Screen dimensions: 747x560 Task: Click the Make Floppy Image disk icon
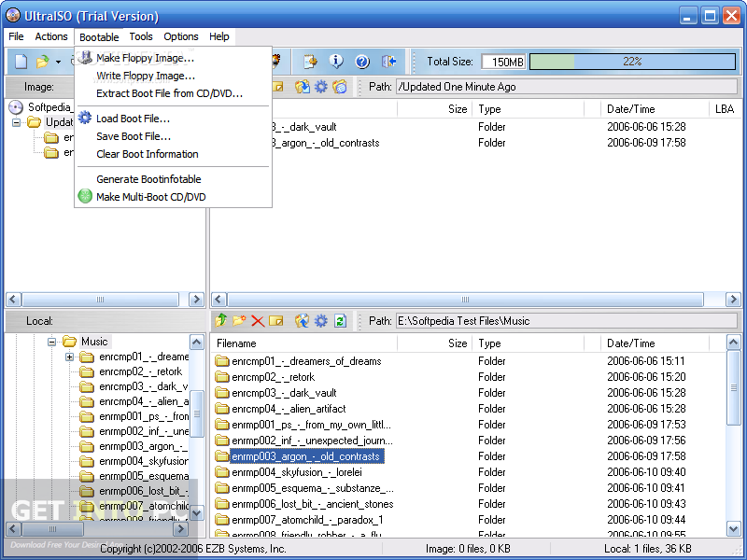[85, 57]
